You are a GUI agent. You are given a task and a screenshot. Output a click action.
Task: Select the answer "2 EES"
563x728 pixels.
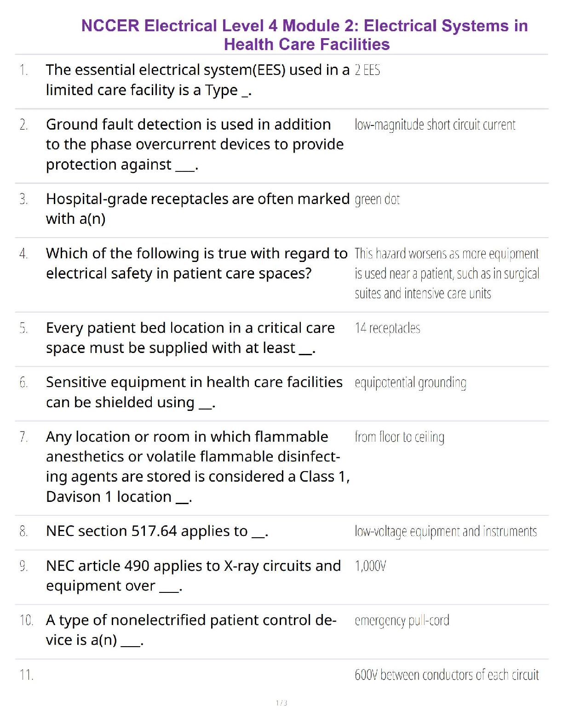367,70
